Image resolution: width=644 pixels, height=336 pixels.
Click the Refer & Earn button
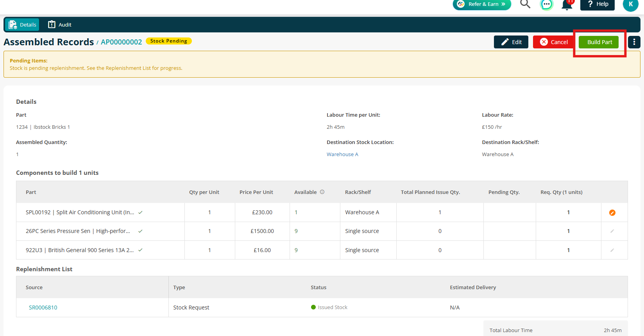[x=482, y=4]
